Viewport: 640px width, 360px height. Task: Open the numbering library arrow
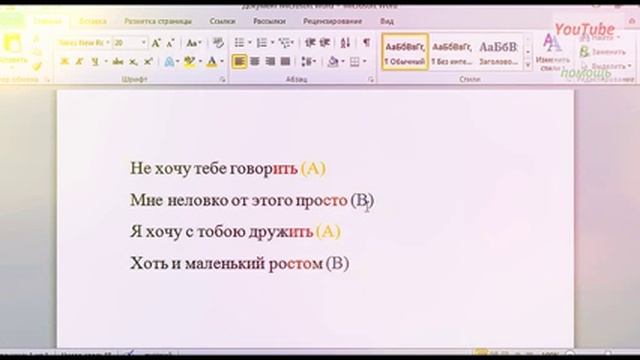point(272,42)
